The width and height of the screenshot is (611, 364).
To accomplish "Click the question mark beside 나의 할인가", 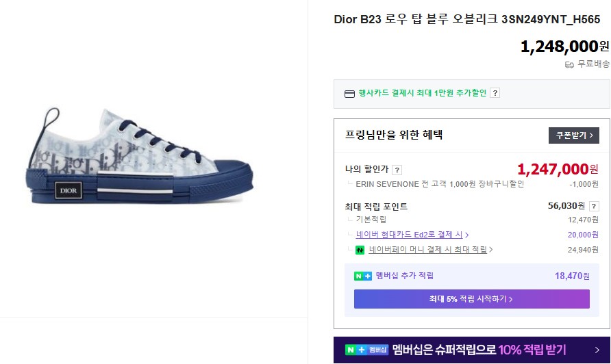I will coord(397,170).
